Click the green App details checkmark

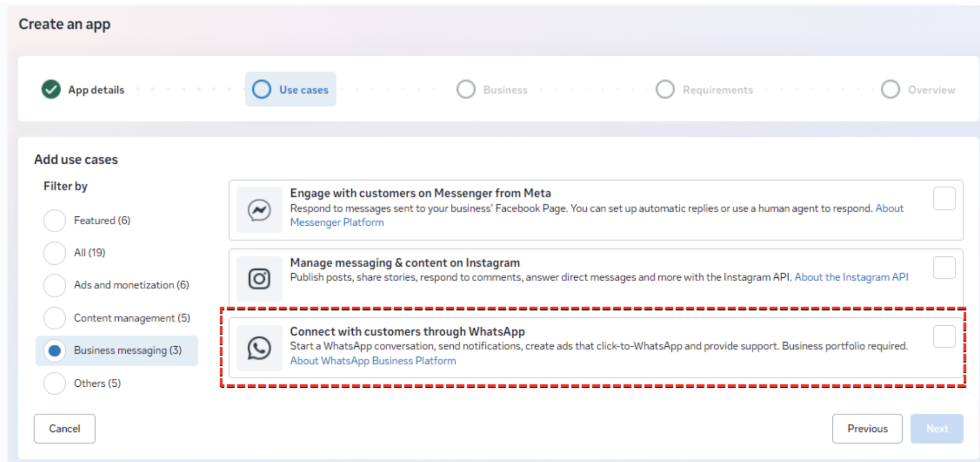[x=51, y=89]
